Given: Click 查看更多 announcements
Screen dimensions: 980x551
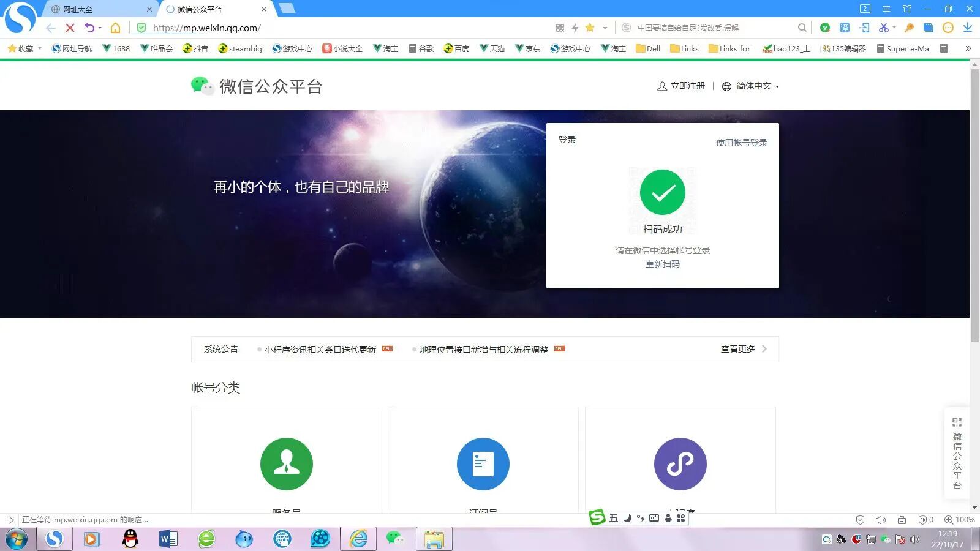Looking at the screenshot, I should [x=744, y=349].
